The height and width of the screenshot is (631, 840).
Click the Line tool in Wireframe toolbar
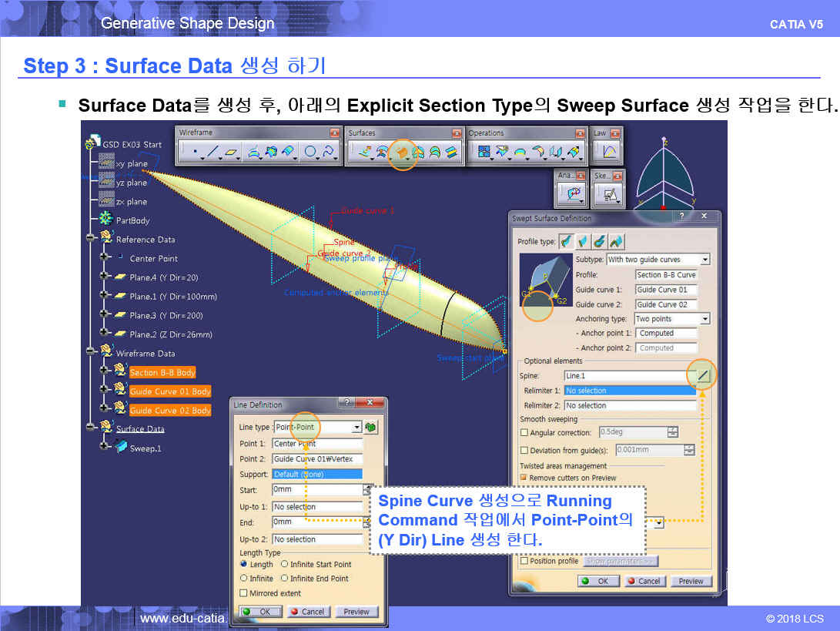[x=213, y=153]
